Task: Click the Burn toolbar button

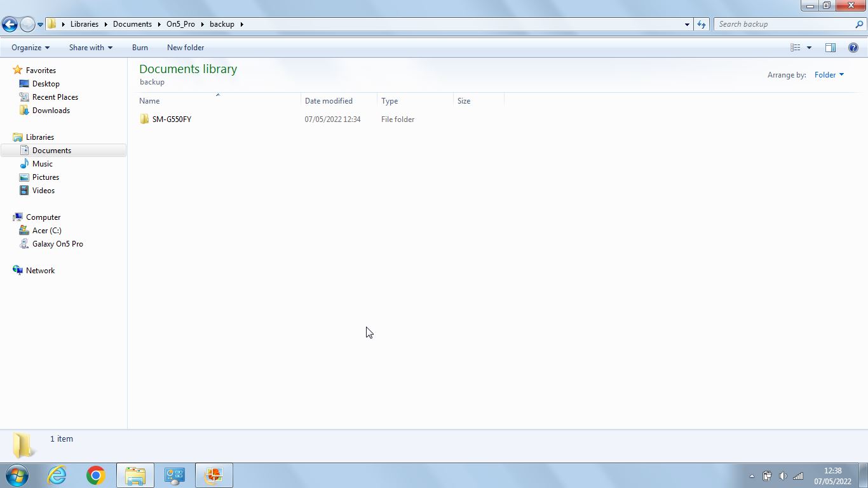Action: point(140,48)
